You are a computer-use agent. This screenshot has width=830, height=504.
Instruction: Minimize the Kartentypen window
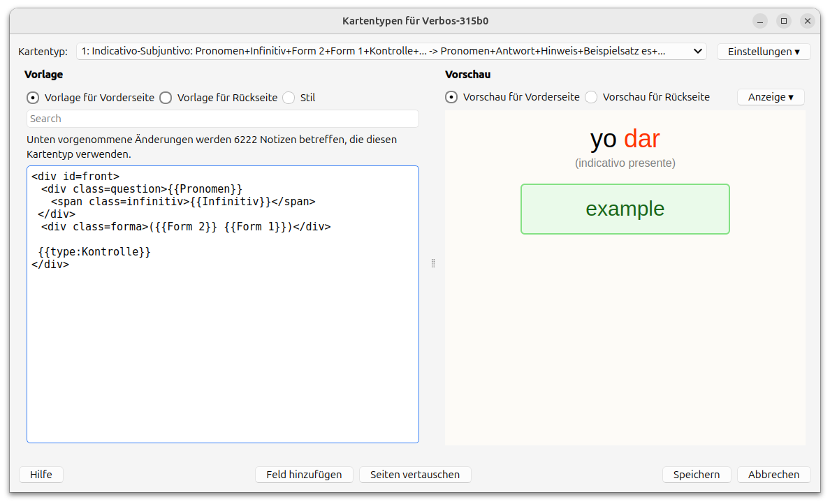point(760,21)
